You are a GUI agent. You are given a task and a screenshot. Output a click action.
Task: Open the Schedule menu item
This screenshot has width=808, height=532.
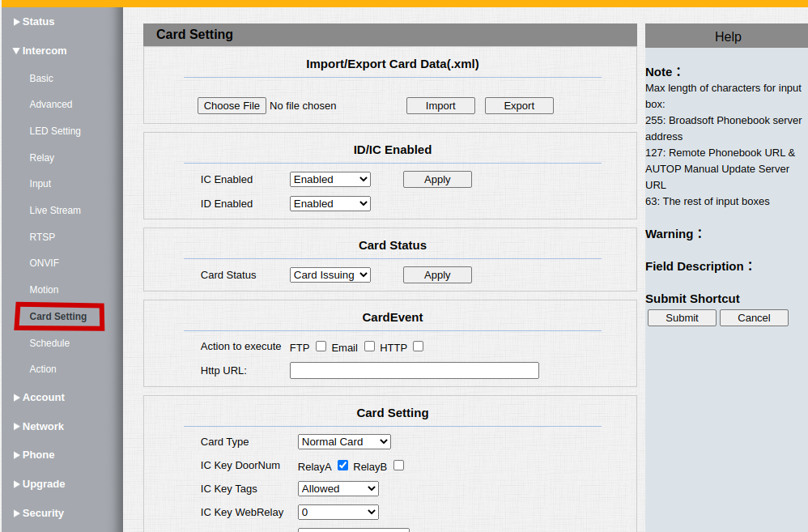coord(49,343)
